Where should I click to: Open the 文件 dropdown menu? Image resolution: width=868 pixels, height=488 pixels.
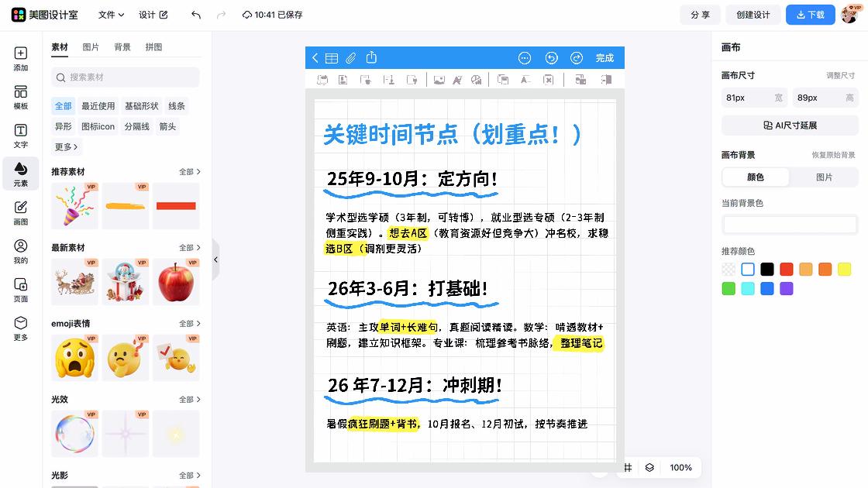click(x=112, y=15)
